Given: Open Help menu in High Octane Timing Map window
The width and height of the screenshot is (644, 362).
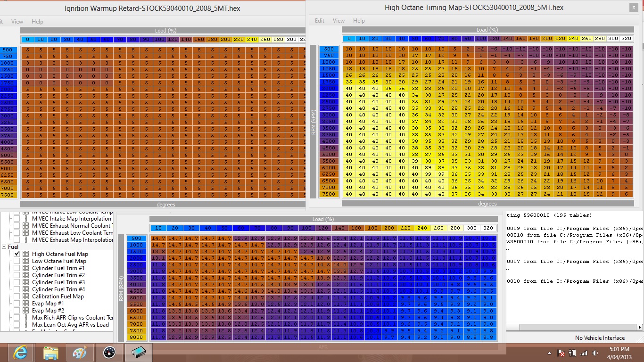Looking at the screenshot, I should 359,21.
